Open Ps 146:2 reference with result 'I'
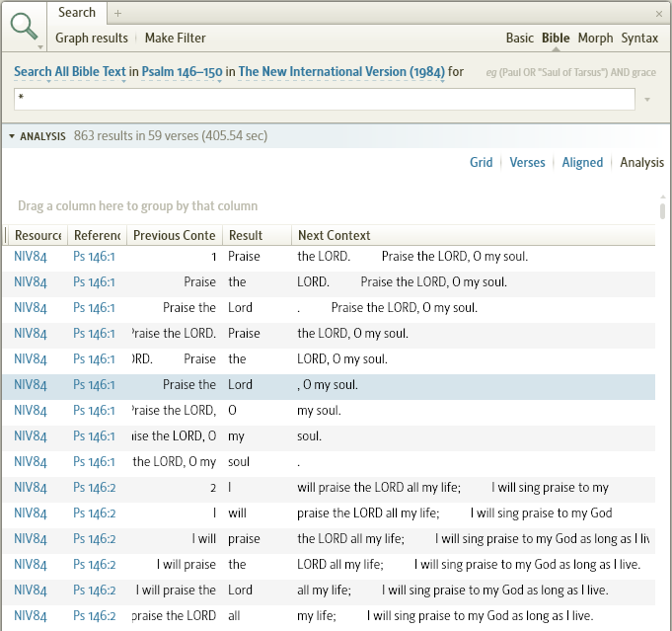 (x=95, y=488)
